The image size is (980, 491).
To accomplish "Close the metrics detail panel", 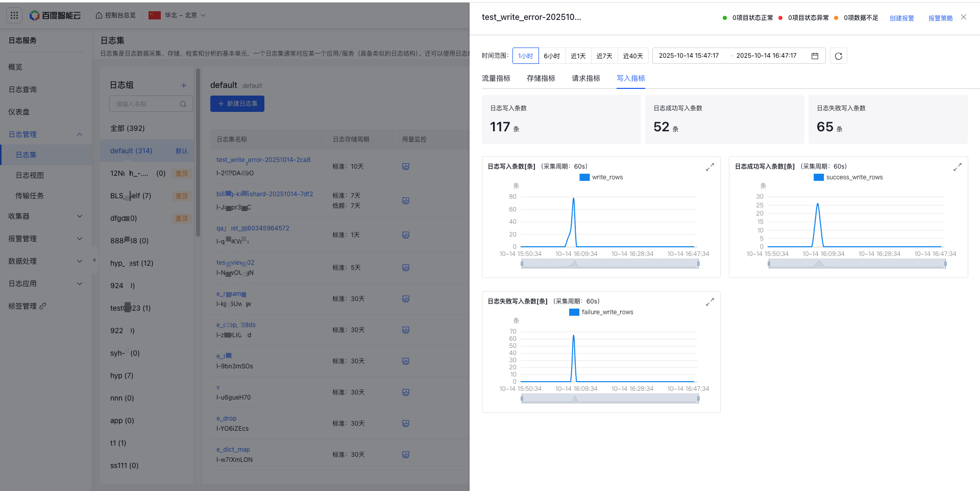I will coord(963,17).
